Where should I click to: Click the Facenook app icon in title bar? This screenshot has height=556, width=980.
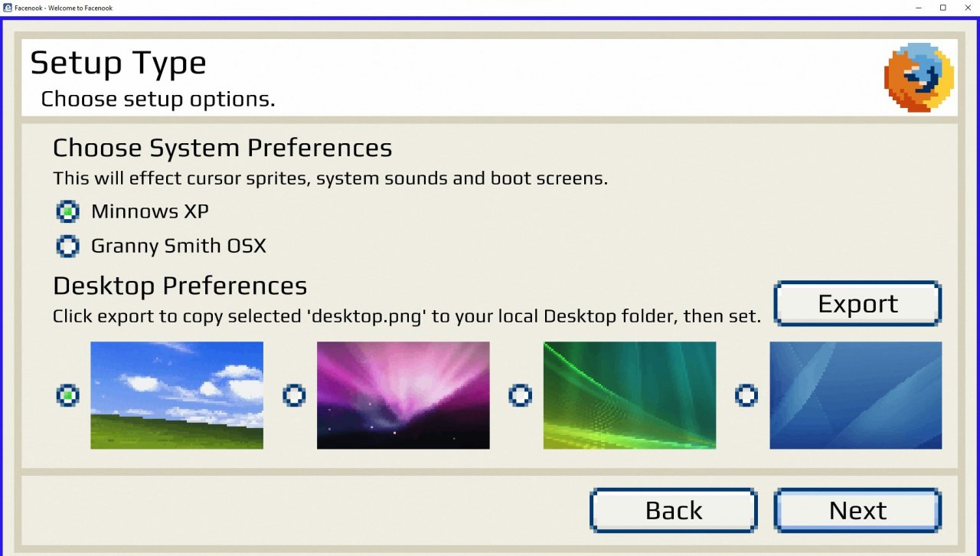click(7, 7)
